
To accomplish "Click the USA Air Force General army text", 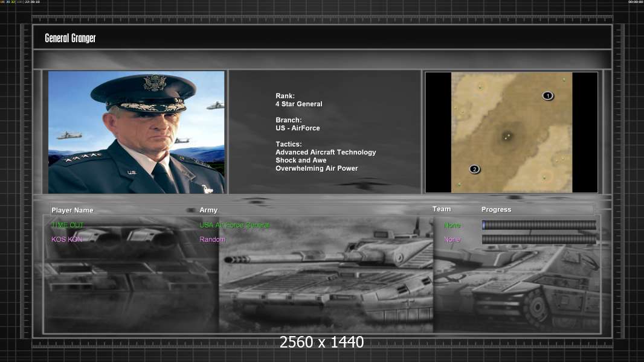I will tap(234, 225).
